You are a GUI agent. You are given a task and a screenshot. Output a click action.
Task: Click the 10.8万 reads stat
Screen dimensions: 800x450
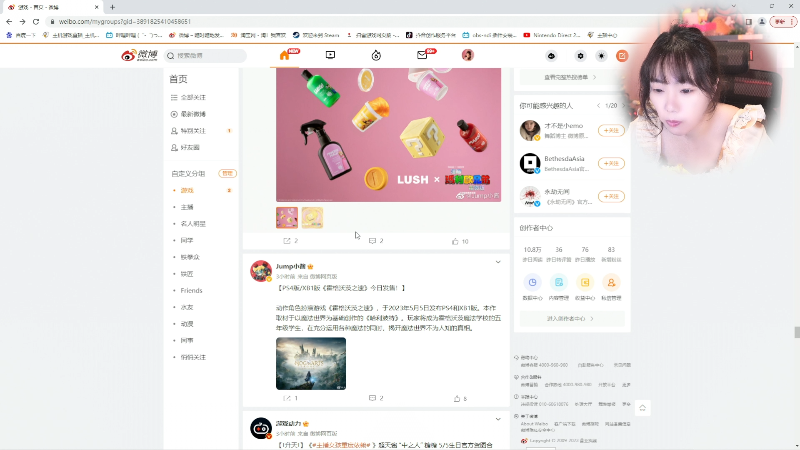[532, 250]
